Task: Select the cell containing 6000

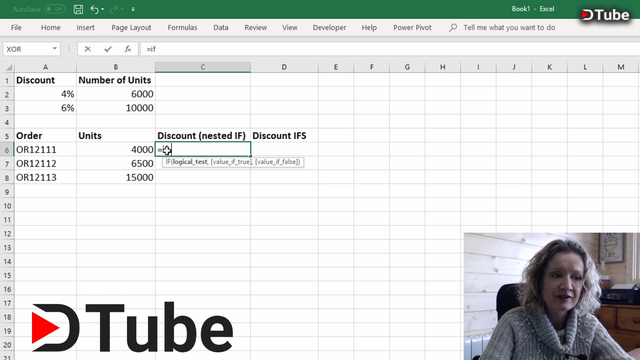Action: [116, 94]
